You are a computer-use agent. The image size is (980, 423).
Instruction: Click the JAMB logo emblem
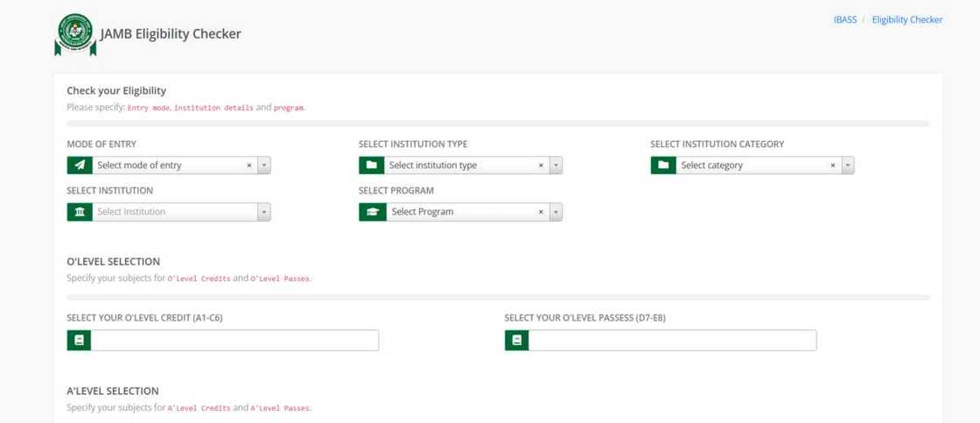tap(75, 34)
